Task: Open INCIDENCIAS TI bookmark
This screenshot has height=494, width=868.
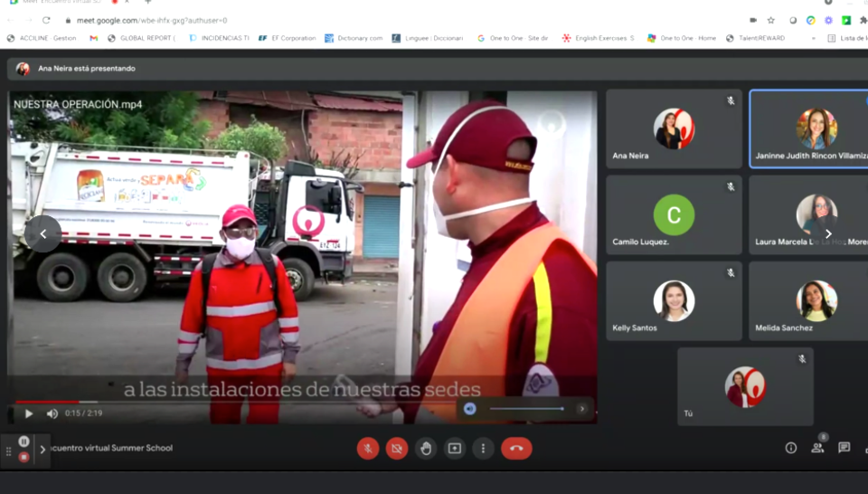Action: [219, 38]
